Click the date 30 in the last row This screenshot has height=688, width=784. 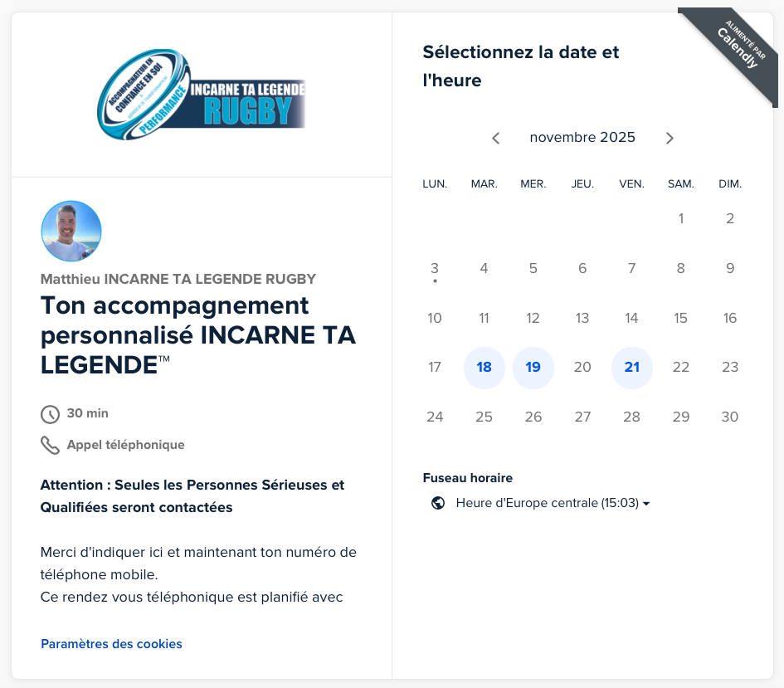coord(730,417)
